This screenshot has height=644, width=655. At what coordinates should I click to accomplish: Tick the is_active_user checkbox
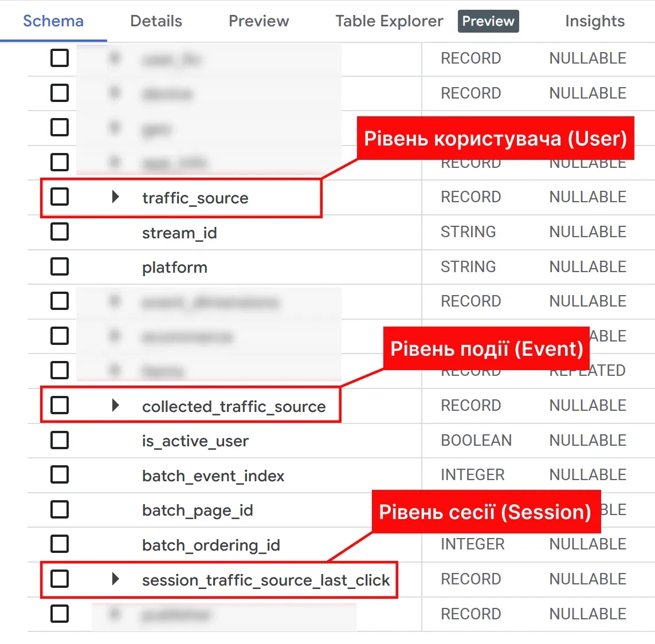tap(60, 440)
